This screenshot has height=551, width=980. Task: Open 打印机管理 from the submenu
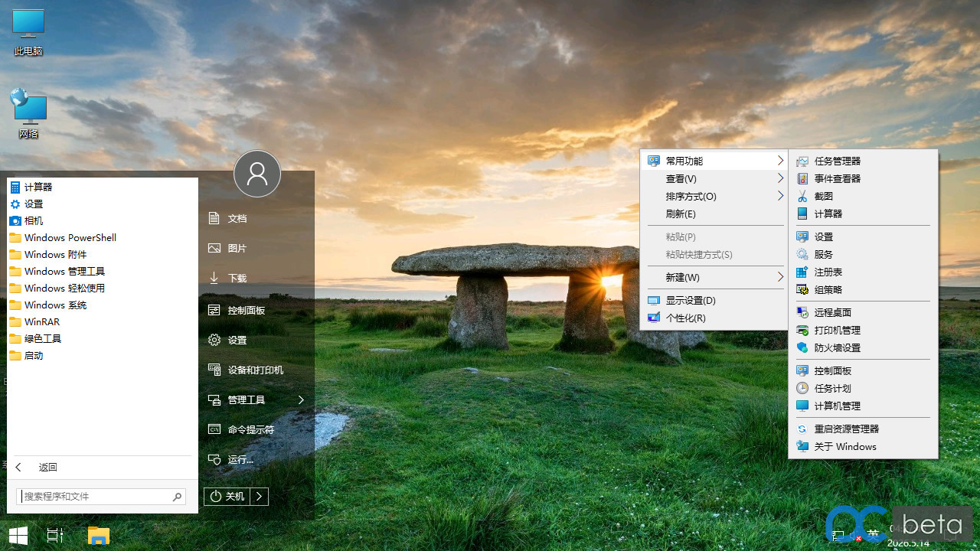click(x=863, y=330)
